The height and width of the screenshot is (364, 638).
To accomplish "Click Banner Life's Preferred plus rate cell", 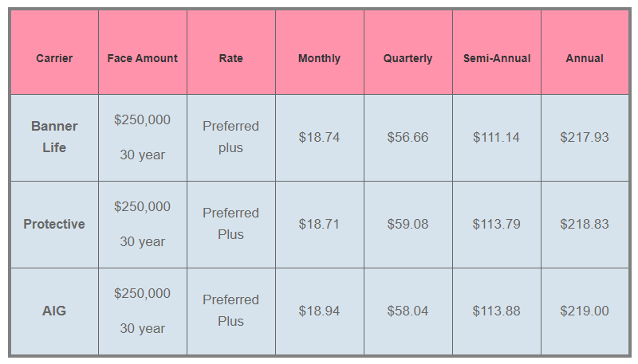I will pyautogui.click(x=231, y=137).
